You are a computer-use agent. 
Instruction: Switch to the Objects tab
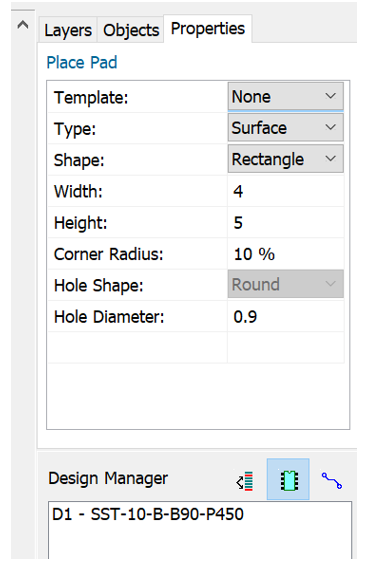click(x=131, y=30)
